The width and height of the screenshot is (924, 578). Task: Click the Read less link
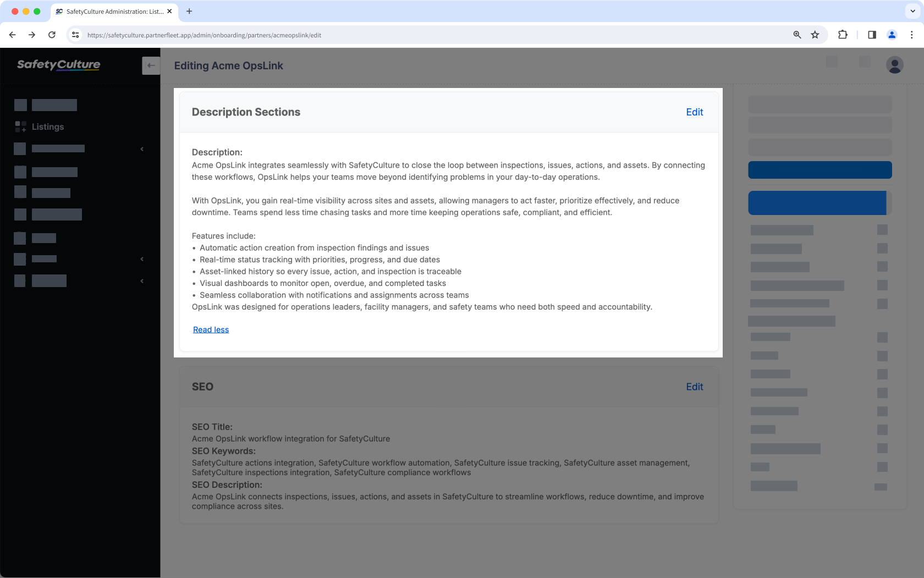click(x=211, y=329)
